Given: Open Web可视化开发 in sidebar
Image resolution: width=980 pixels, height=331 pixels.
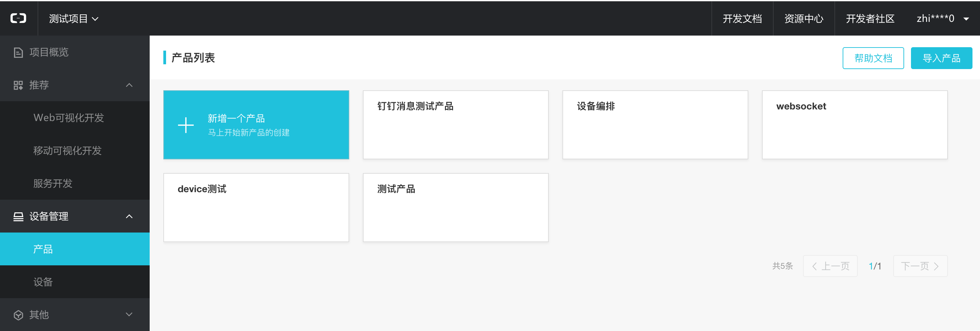Looking at the screenshot, I should (x=68, y=118).
